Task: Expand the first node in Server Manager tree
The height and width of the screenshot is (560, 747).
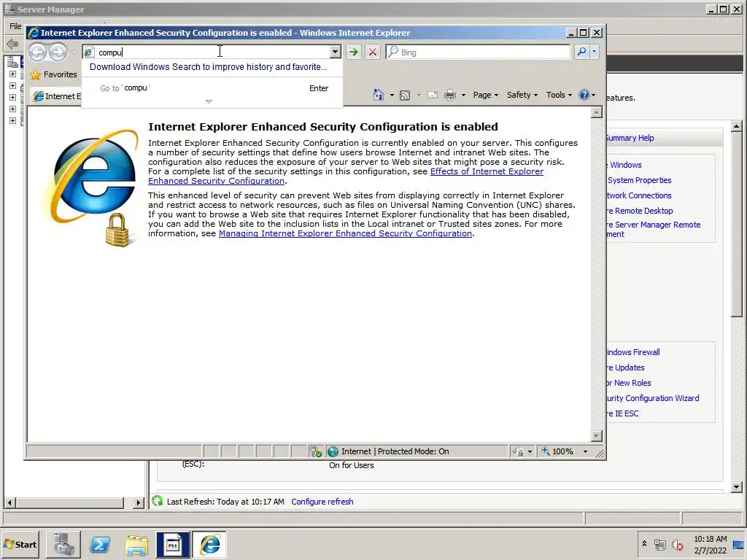Action: pyautogui.click(x=13, y=74)
